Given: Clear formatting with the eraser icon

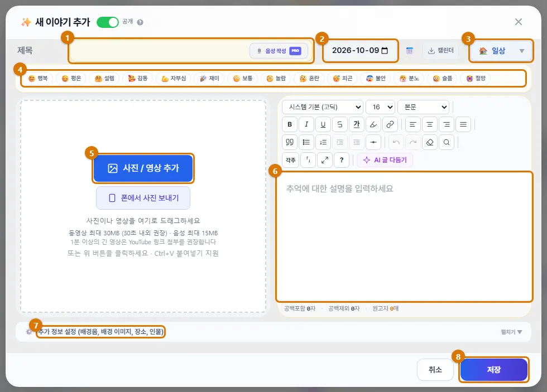Looking at the screenshot, I should 429,142.
